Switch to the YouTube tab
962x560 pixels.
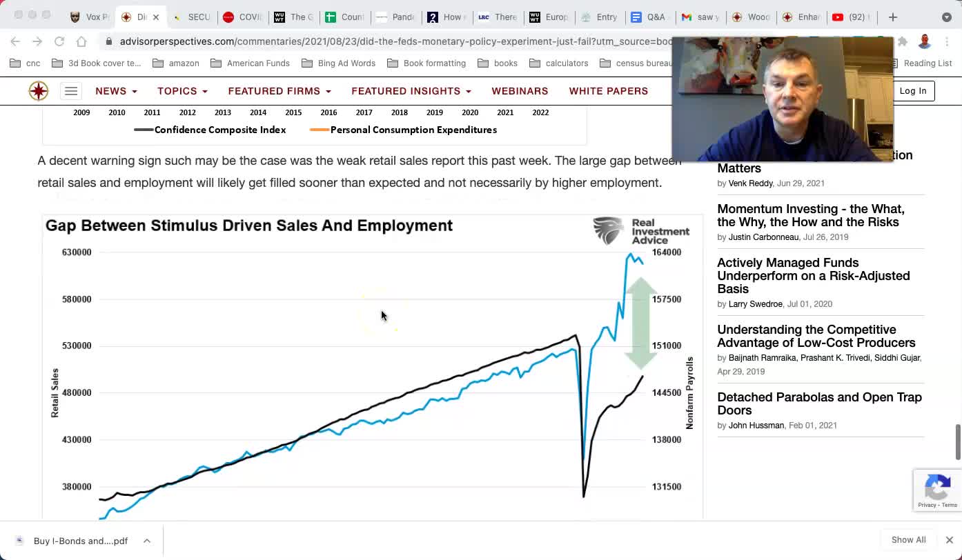[851, 17]
